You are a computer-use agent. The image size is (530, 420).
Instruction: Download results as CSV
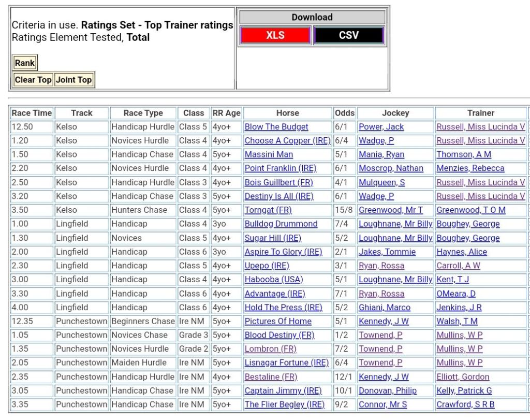(348, 35)
